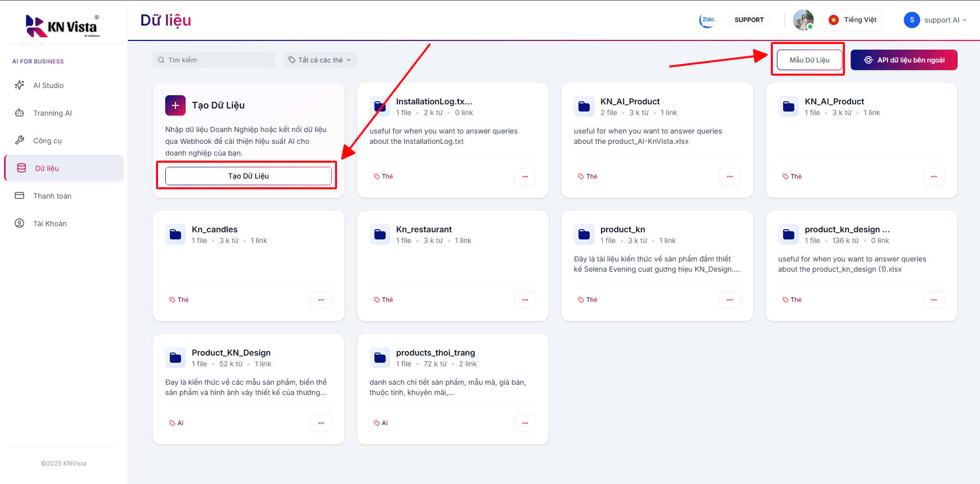Click the Mẫu Dữ Liệu button
This screenshot has height=484, width=980.
[x=809, y=60]
